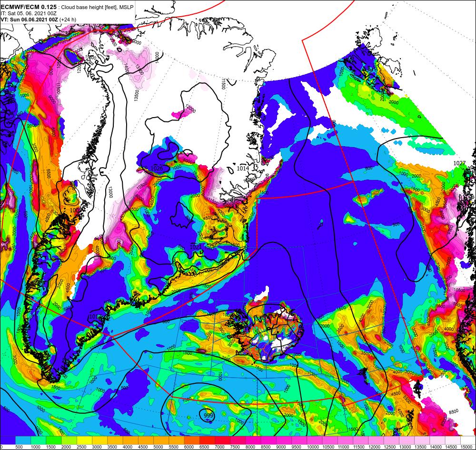Pick the teal-green legend swatch between 1000 and 1500
The height and width of the screenshot is (450, 476).
pyautogui.click(x=39, y=440)
